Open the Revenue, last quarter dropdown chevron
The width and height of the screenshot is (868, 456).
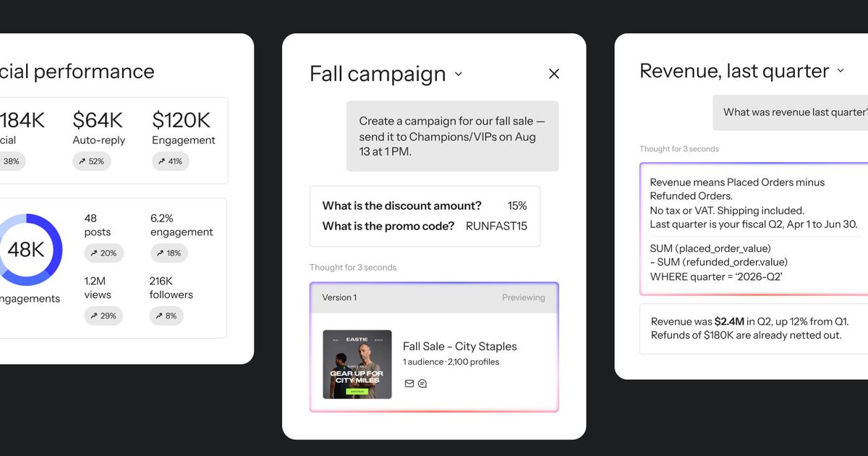click(841, 71)
